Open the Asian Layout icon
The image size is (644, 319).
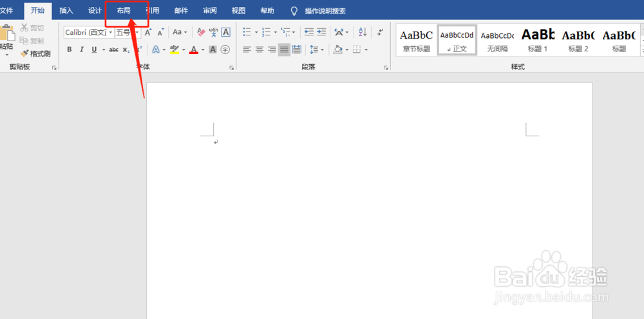point(339,32)
